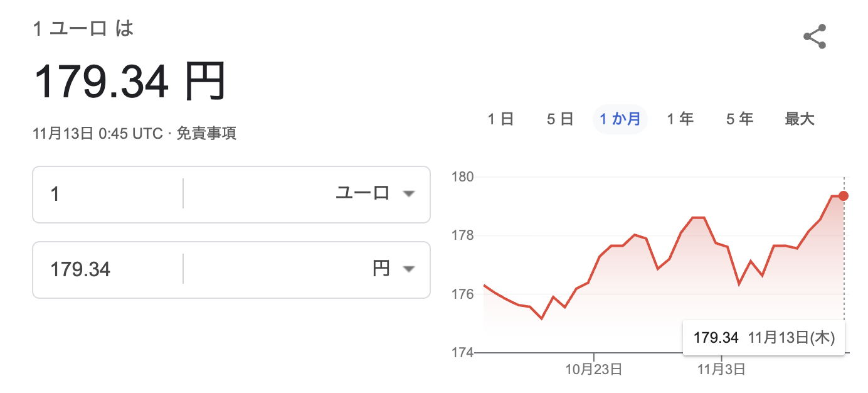Viewport: 868px width, 393px height.
Task: Select the 5日 chart range
Action: (560, 119)
